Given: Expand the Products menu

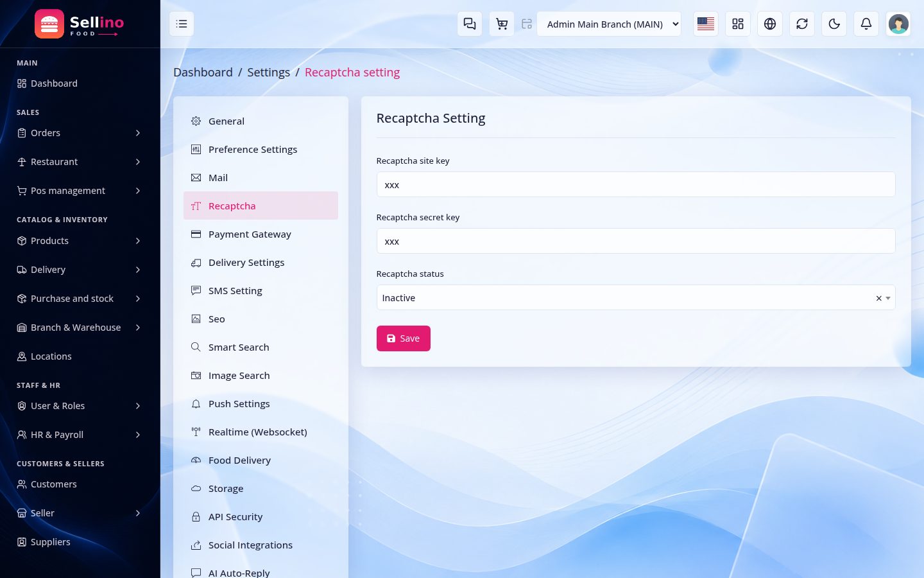Looking at the screenshot, I should pyautogui.click(x=80, y=241).
